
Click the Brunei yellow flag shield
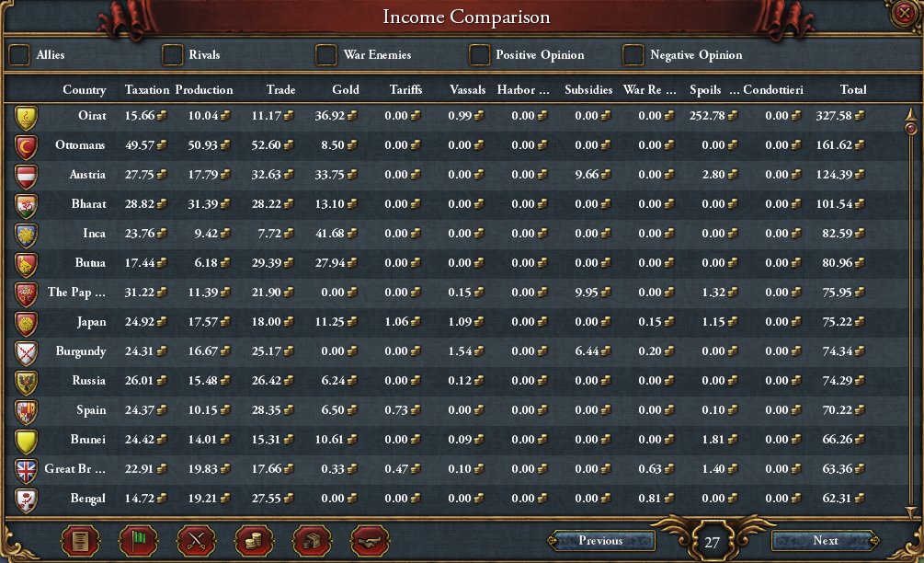tap(26, 442)
